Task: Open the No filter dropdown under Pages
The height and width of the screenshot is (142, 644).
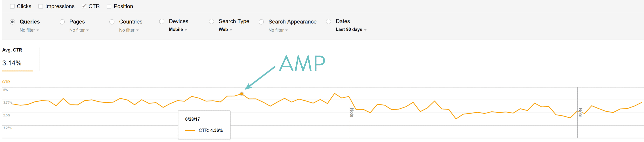Action: pos(79,30)
